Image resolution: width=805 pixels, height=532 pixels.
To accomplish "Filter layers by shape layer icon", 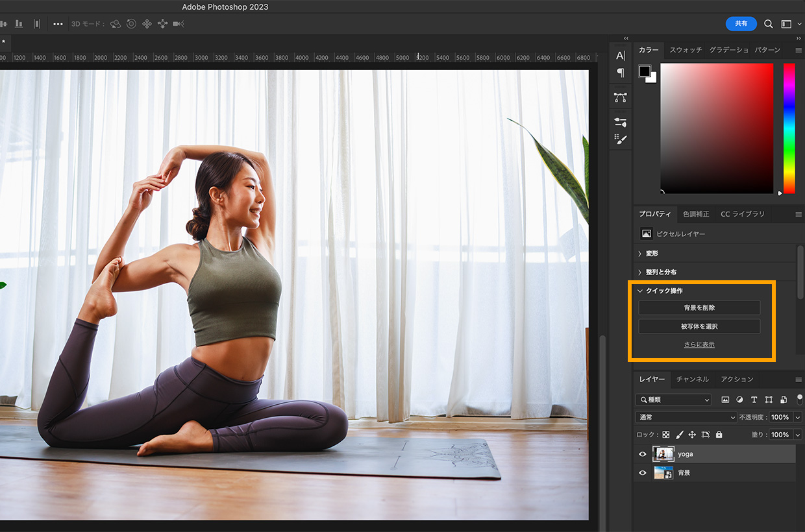I will pyautogui.click(x=769, y=400).
